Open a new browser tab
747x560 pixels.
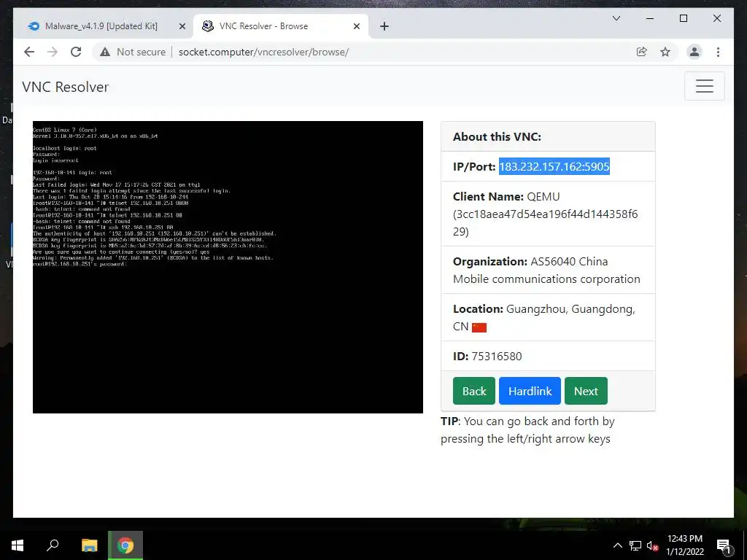pos(384,26)
